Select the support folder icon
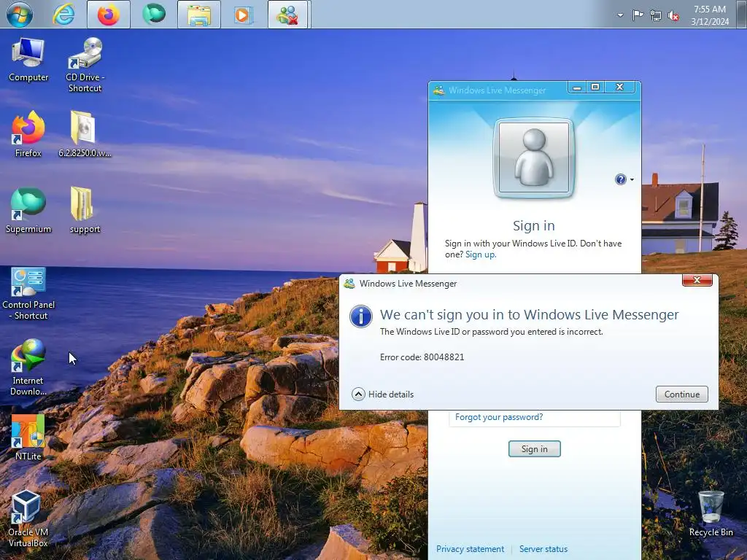The width and height of the screenshot is (747, 560). (85, 210)
